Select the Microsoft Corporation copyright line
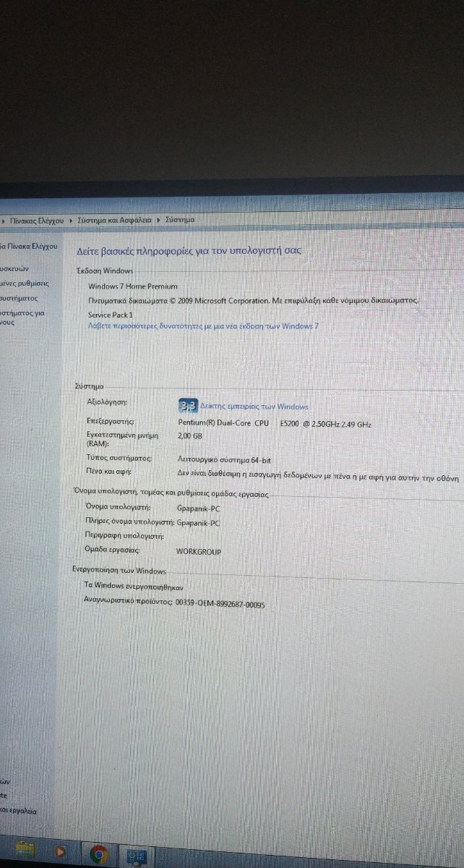Screen dimensions: 464x868 [x=254, y=299]
